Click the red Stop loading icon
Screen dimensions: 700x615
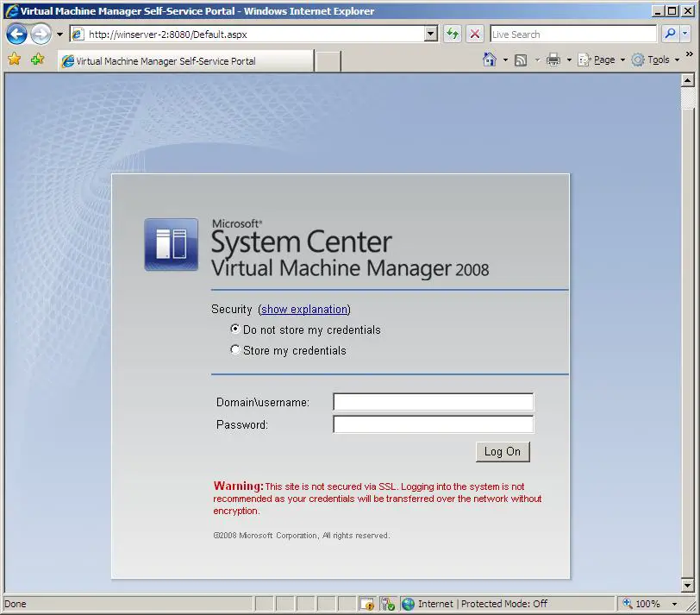[475, 34]
